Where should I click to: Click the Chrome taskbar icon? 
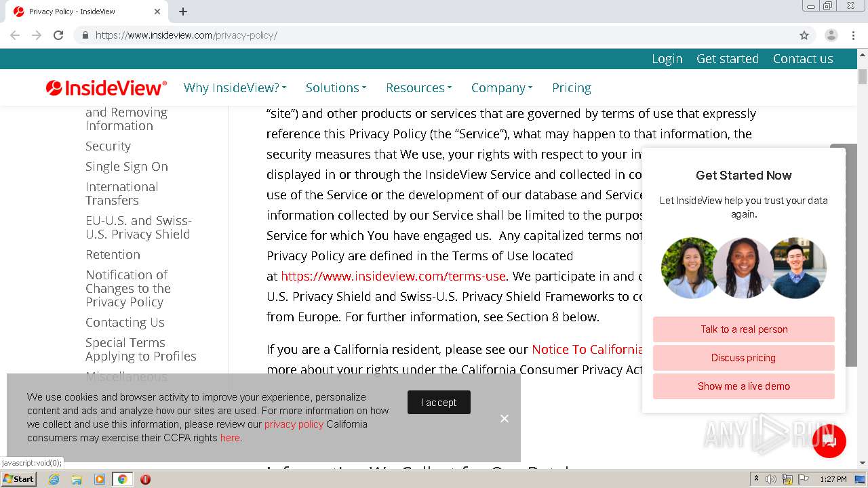pyautogui.click(x=122, y=479)
